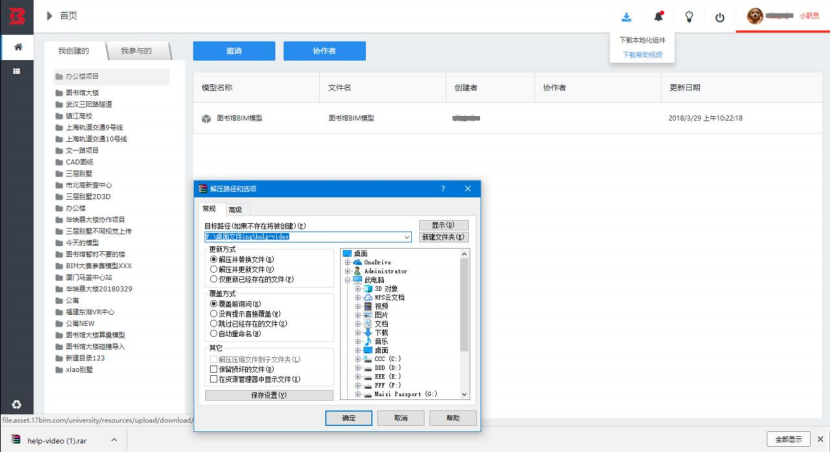Viewport: 830px width, 452px height.
Task: Select the 视频 folder icon in the tree
Action: point(368,306)
